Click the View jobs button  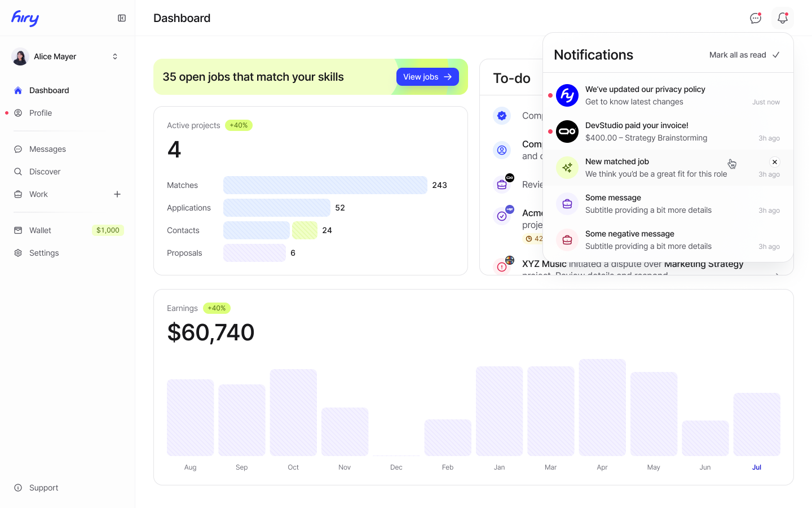point(427,77)
